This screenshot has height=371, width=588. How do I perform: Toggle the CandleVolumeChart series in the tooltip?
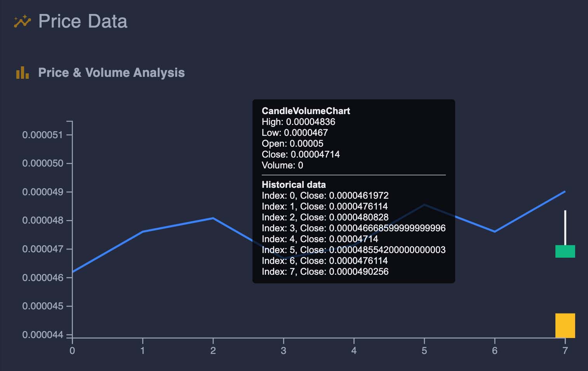pyautogui.click(x=306, y=111)
